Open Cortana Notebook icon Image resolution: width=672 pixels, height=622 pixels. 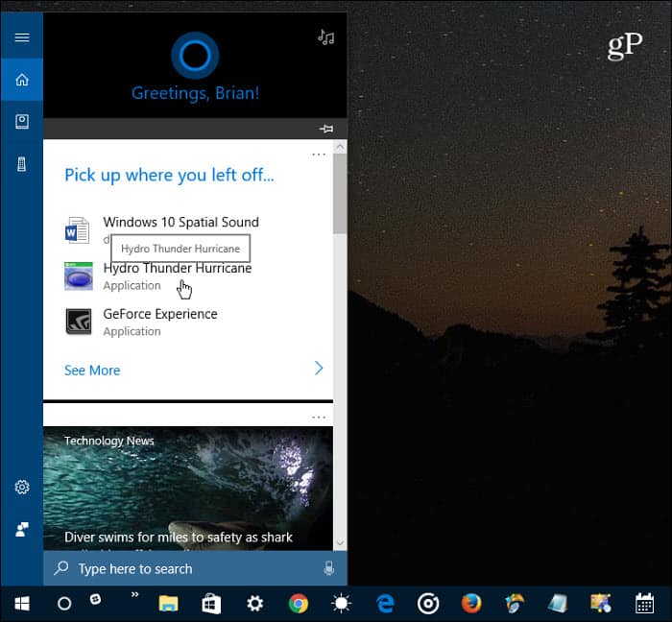(x=22, y=122)
